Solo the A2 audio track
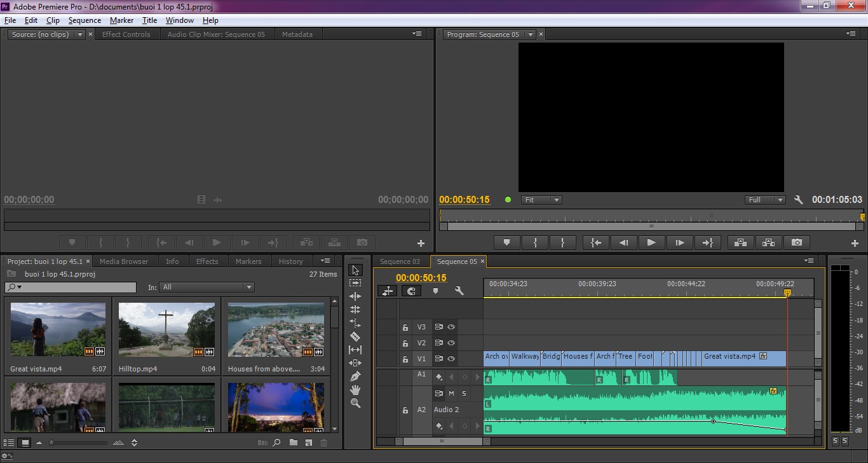Screen dimensions: 868x463 click(464, 394)
